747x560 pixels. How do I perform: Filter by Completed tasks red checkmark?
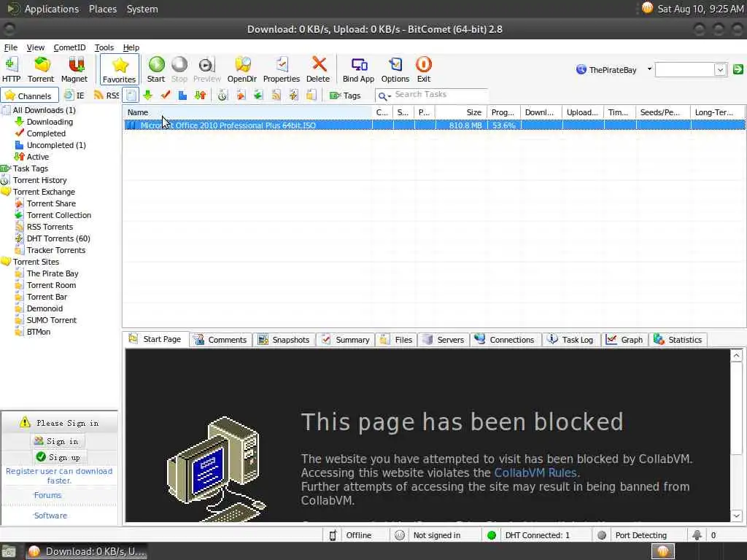coord(166,96)
